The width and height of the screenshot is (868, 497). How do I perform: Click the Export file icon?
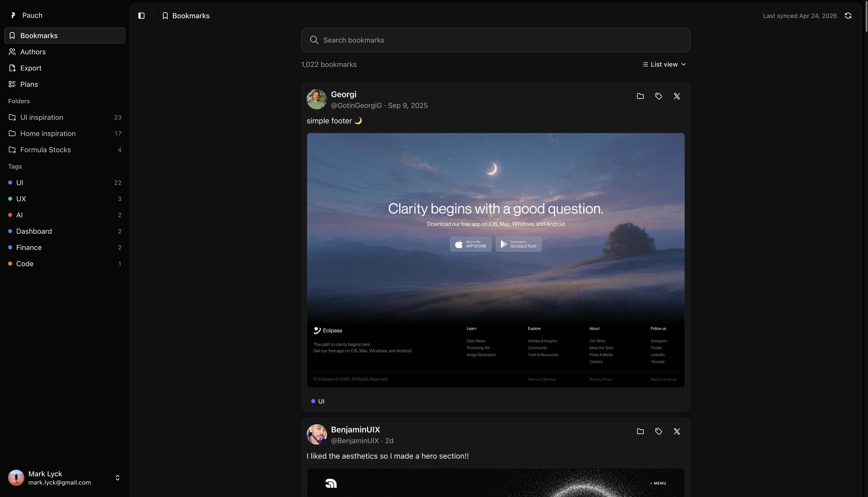click(x=12, y=68)
